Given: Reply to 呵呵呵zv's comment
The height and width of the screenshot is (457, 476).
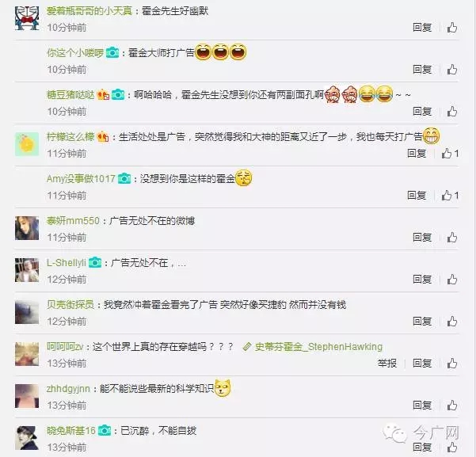Looking at the screenshot, I should pos(422,364).
